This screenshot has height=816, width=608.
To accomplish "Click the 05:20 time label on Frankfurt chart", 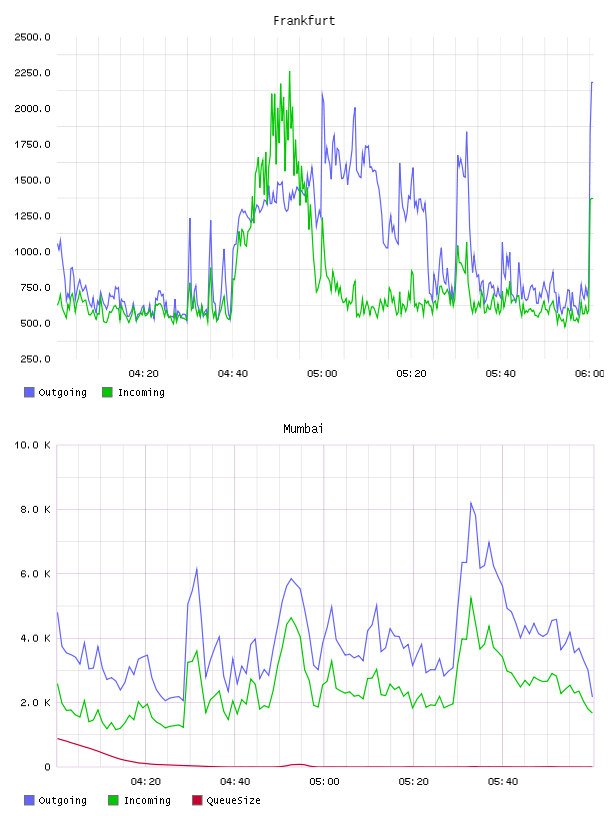I will [411, 374].
